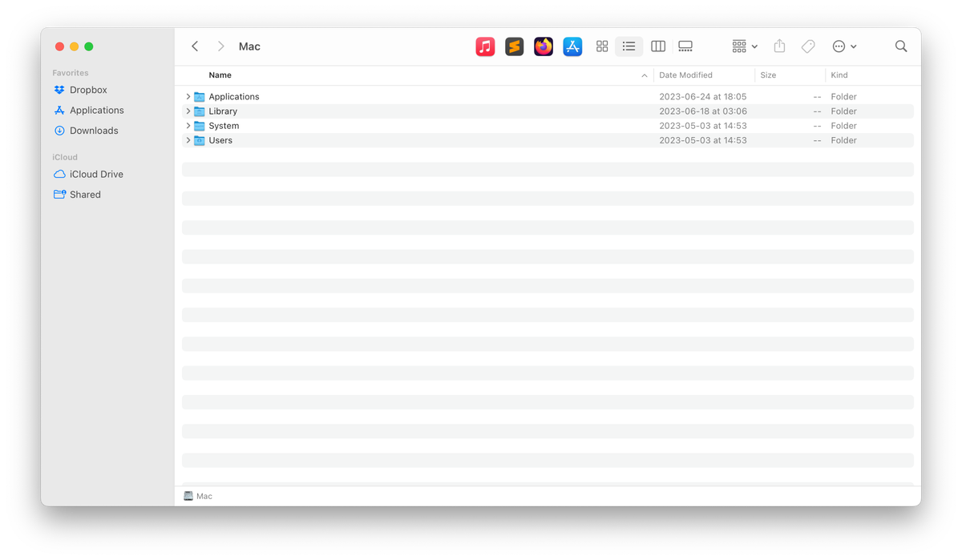The height and width of the screenshot is (560, 962).
Task: Click the iCloud Drive cloud icon
Action: [x=59, y=174]
